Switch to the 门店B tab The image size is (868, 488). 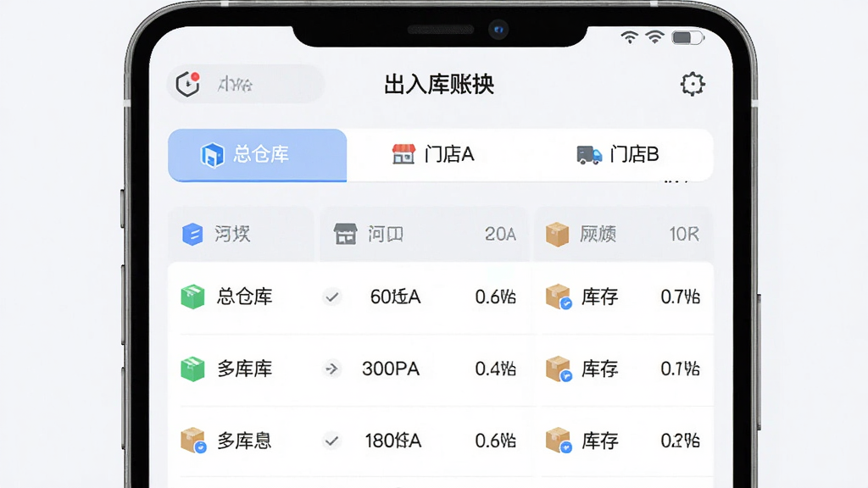[x=618, y=154]
